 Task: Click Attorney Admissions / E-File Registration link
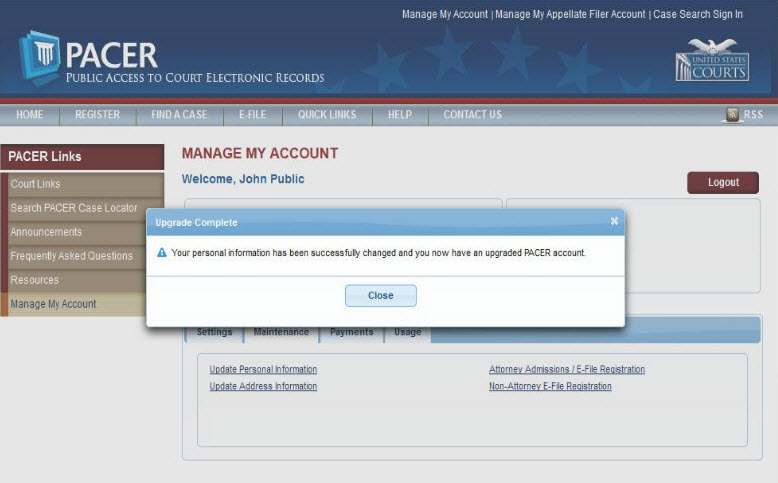tap(567, 369)
